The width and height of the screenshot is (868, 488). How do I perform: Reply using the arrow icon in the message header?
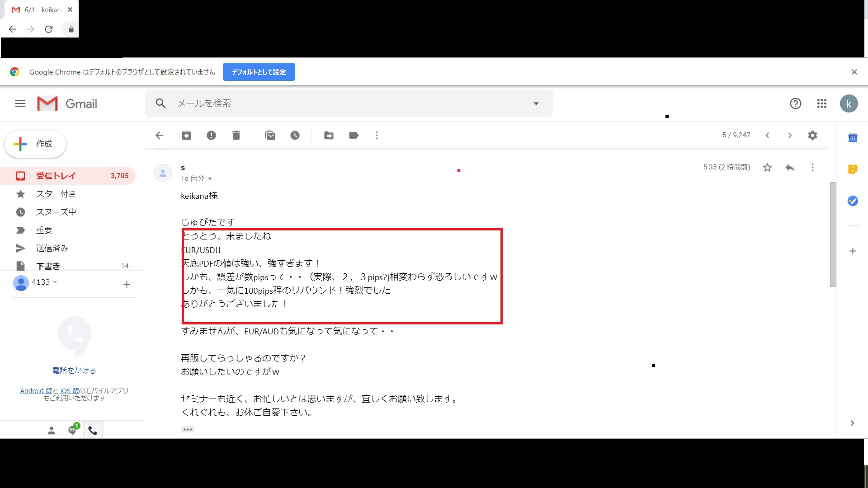tap(790, 168)
